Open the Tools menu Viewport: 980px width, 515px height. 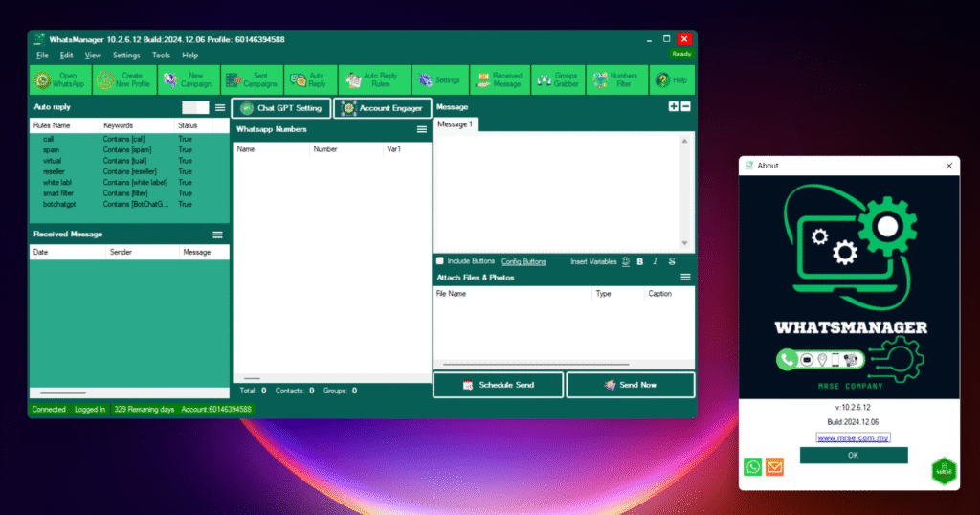[x=161, y=56]
